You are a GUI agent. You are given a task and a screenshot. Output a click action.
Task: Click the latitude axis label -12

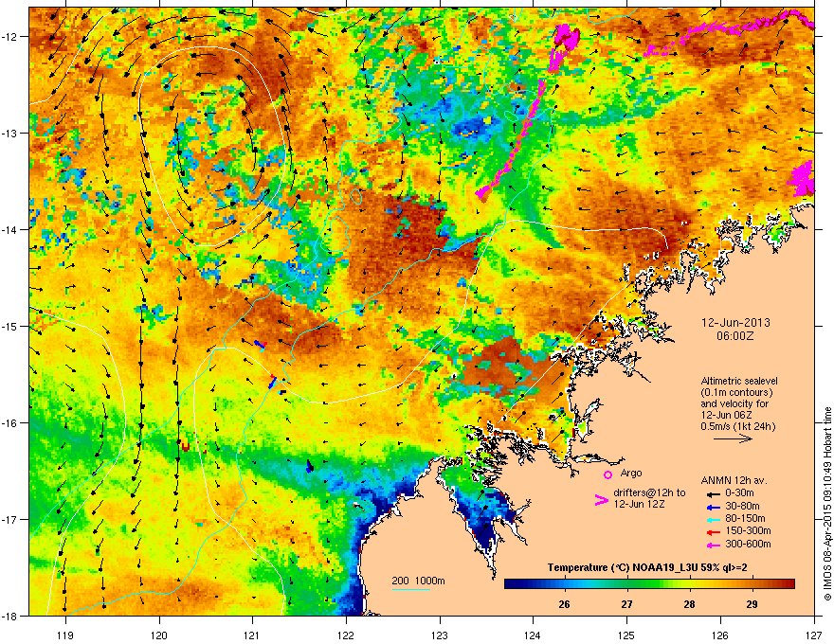(9, 37)
